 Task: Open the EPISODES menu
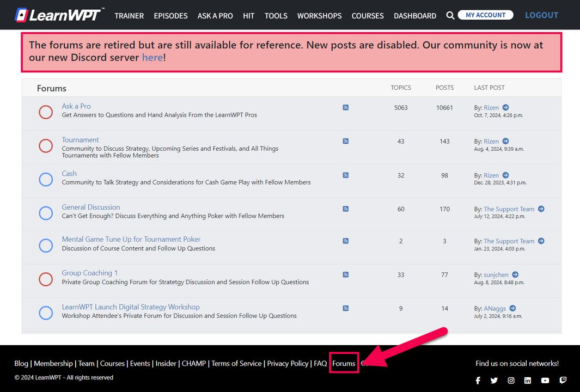(x=170, y=16)
